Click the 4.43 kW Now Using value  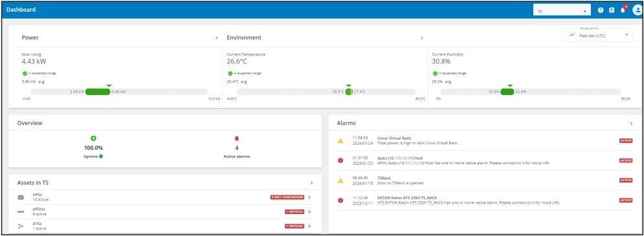(x=34, y=61)
